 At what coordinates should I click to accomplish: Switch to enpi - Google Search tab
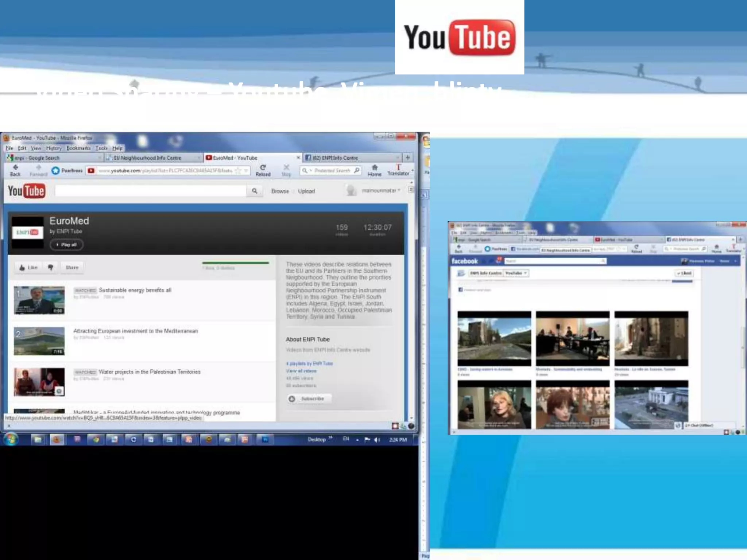point(54,157)
